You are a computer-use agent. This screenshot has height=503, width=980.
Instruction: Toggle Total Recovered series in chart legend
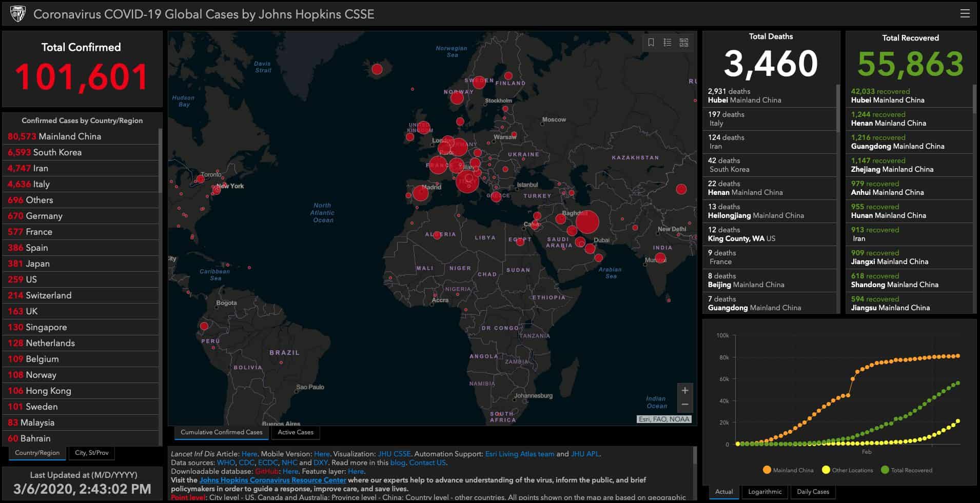[906, 470]
